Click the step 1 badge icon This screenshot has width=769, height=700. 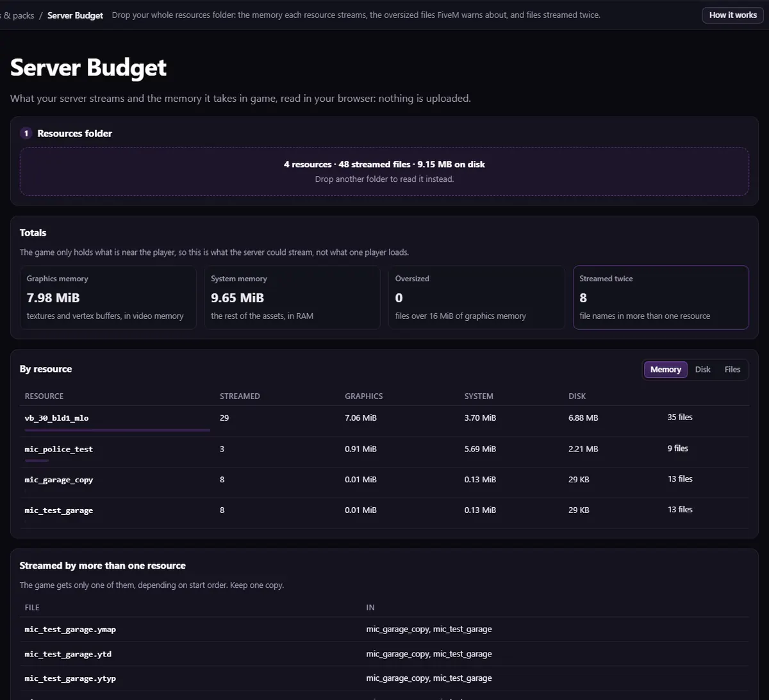click(x=26, y=133)
